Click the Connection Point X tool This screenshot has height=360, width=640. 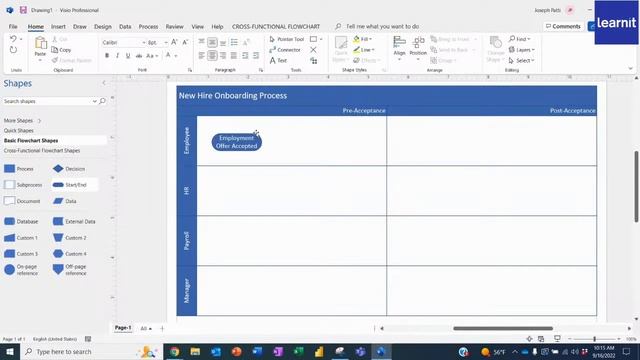point(313,50)
